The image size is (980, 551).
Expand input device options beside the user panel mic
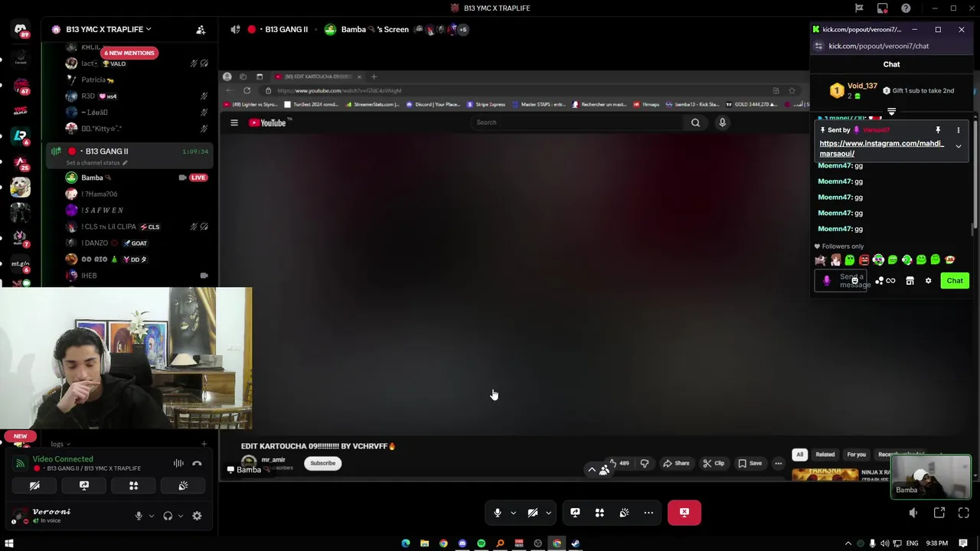click(x=151, y=516)
